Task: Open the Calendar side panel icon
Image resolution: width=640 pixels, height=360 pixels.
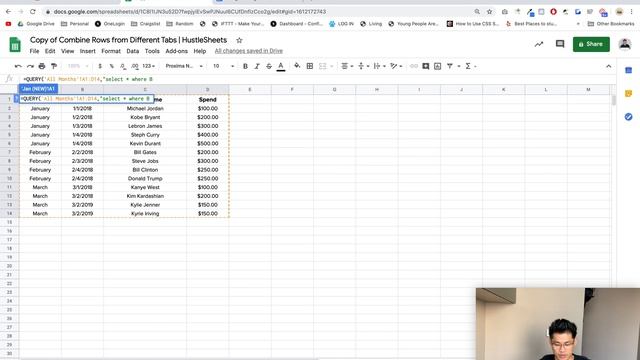Action: click(x=629, y=70)
